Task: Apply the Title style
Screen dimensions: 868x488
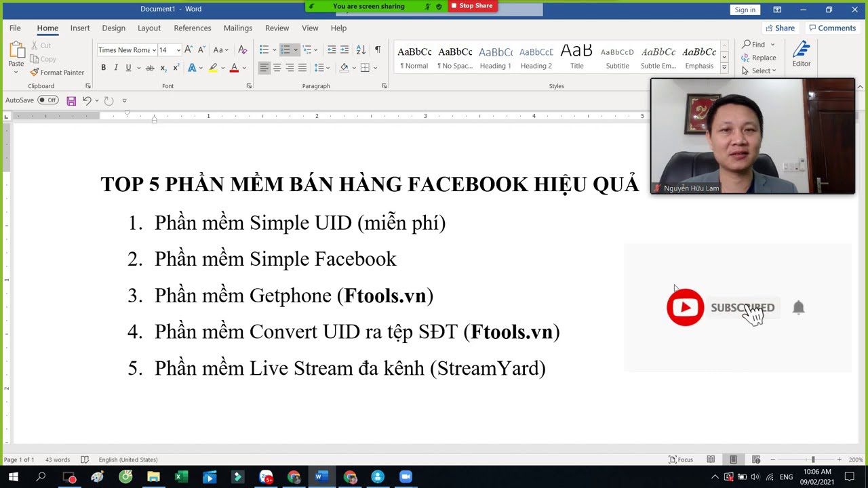Action: point(576,58)
